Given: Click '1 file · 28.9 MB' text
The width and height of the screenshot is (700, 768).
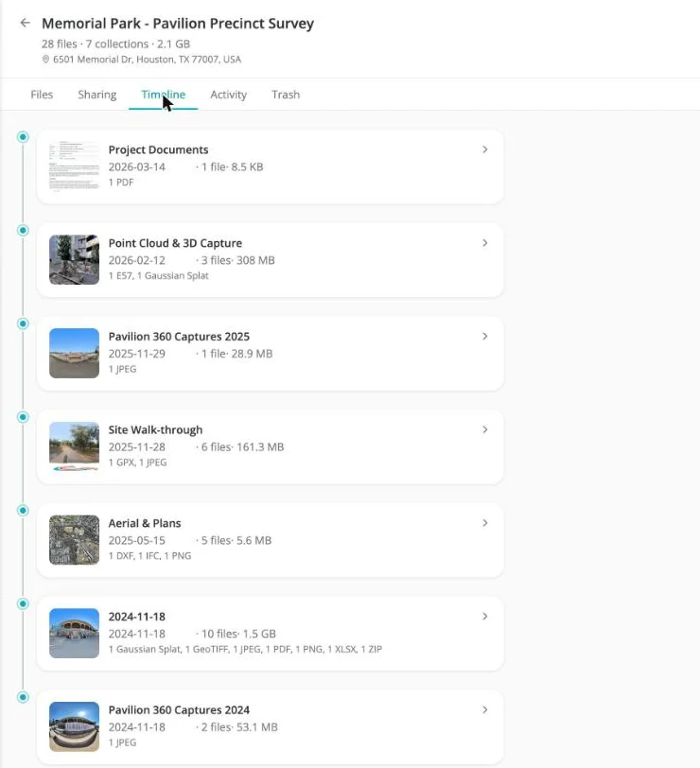Looking at the screenshot, I should coord(235,354).
